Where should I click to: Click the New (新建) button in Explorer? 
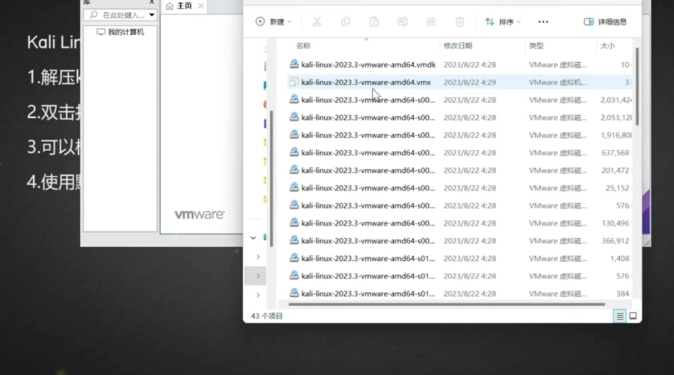pos(273,22)
